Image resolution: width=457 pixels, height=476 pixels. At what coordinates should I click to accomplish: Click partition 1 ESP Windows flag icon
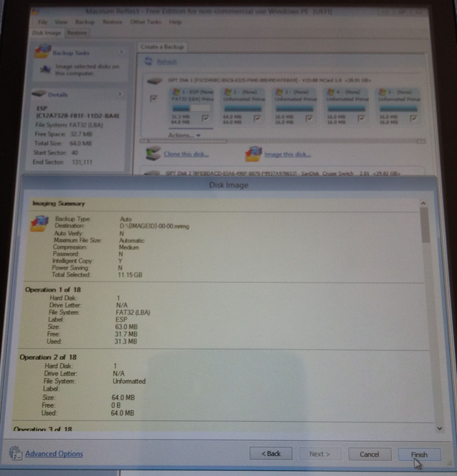(176, 91)
